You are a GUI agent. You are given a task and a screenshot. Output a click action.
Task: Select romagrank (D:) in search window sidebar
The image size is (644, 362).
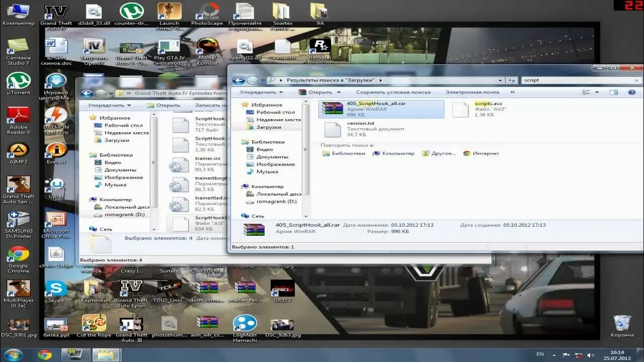click(x=271, y=201)
